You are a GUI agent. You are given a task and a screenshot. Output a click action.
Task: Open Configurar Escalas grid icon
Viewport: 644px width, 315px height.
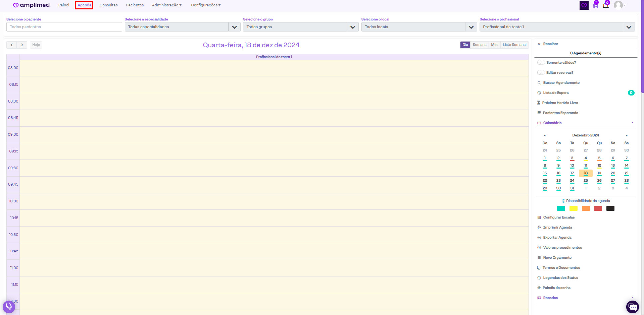point(539,217)
